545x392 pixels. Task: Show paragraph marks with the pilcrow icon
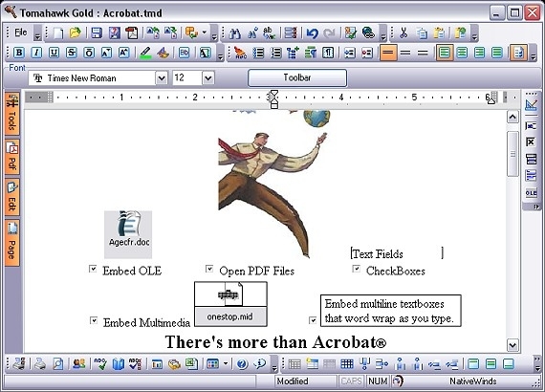click(x=328, y=53)
